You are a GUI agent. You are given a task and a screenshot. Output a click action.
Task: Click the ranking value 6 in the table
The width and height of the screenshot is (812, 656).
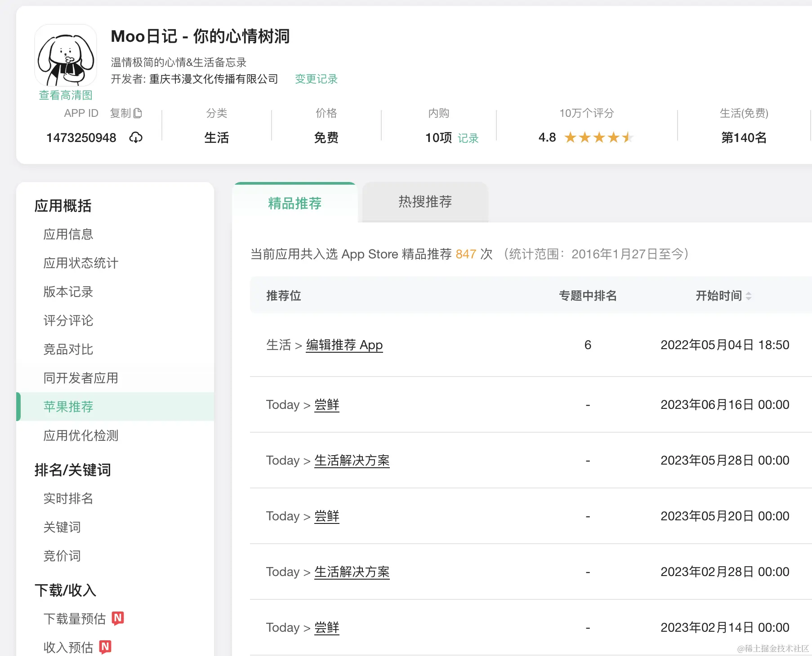click(x=588, y=345)
